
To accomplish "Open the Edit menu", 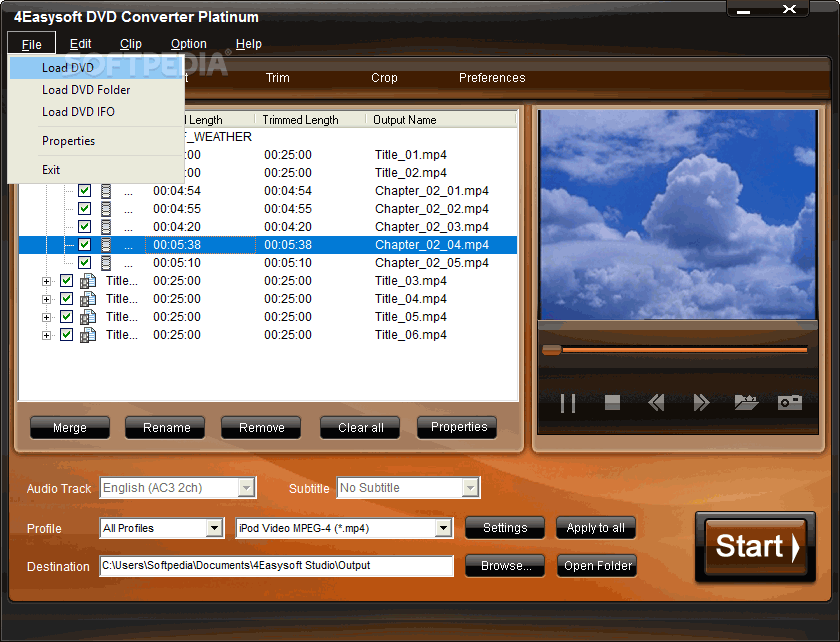I will tap(80, 44).
